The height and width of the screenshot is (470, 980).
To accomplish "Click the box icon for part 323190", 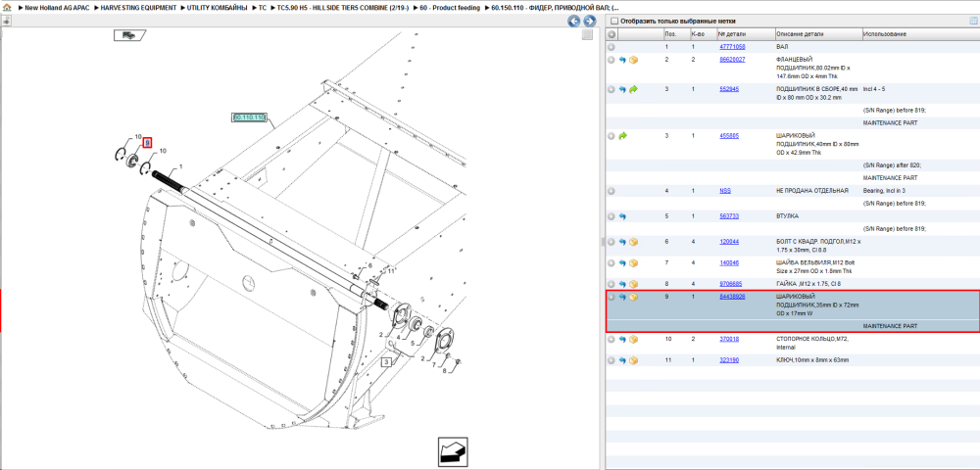I will [633, 360].
